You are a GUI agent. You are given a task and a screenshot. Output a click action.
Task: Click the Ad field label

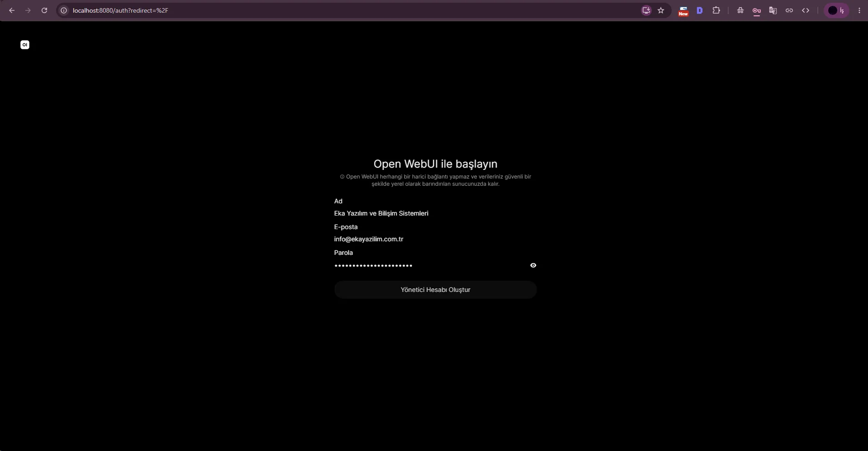[x=338, y=201]
